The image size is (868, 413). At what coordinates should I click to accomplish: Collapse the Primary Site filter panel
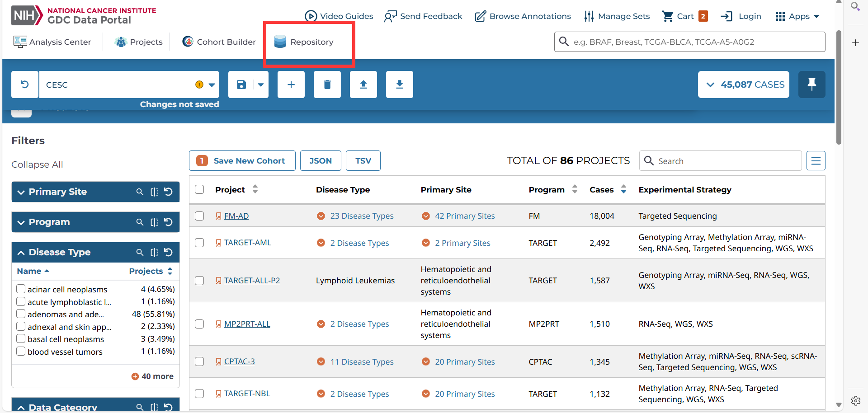pyautogui.click(x=21, y=192)
